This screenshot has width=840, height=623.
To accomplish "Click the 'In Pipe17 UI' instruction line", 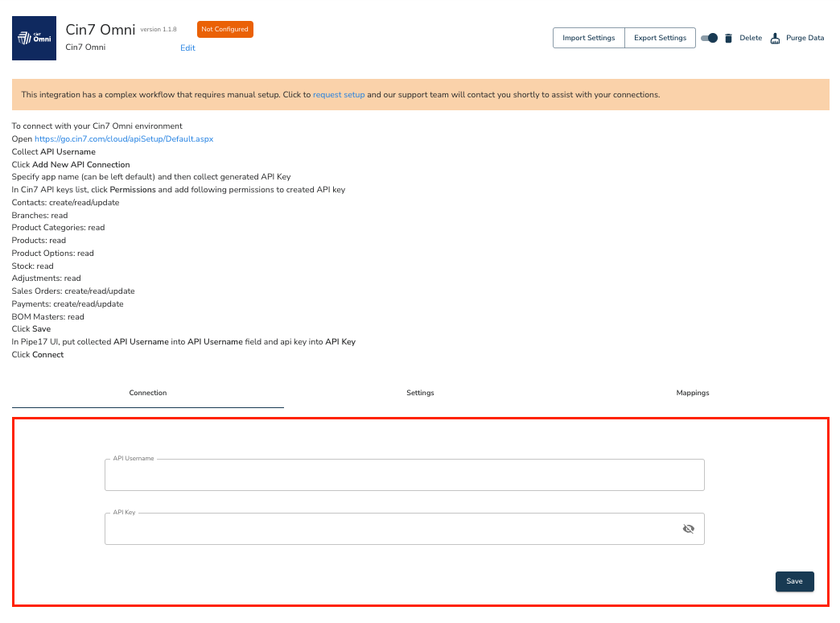I will point(183,342).
